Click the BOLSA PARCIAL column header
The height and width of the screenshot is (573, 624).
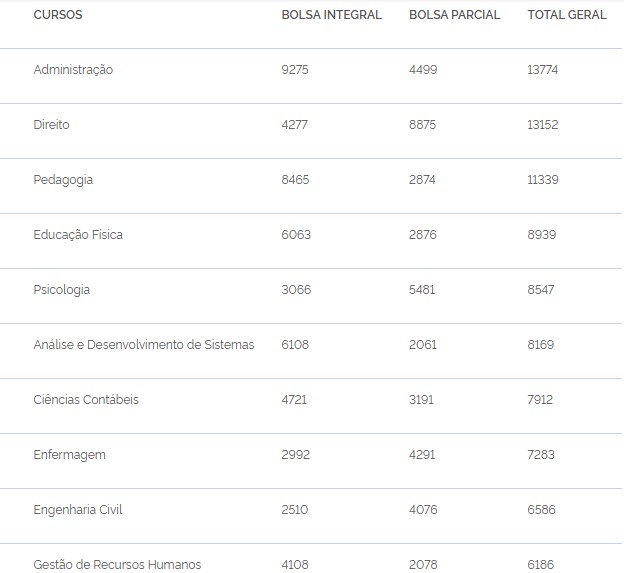454,15
